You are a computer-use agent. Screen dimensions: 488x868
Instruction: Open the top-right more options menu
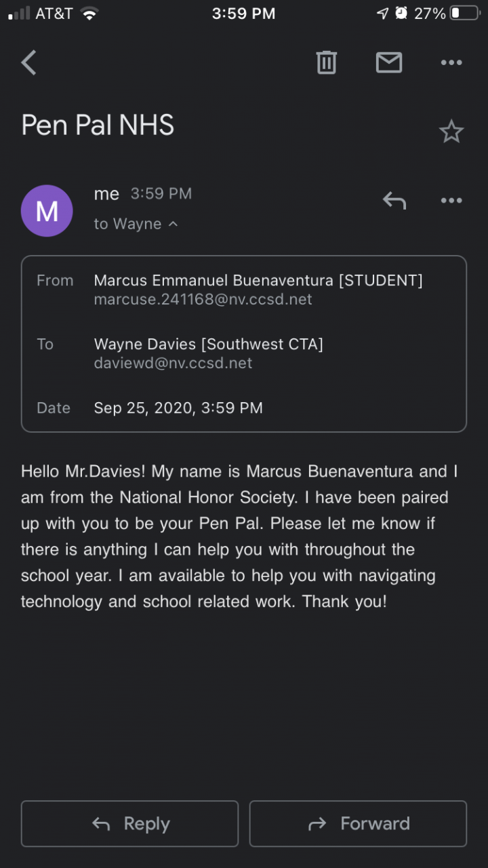tap(451, 63)
